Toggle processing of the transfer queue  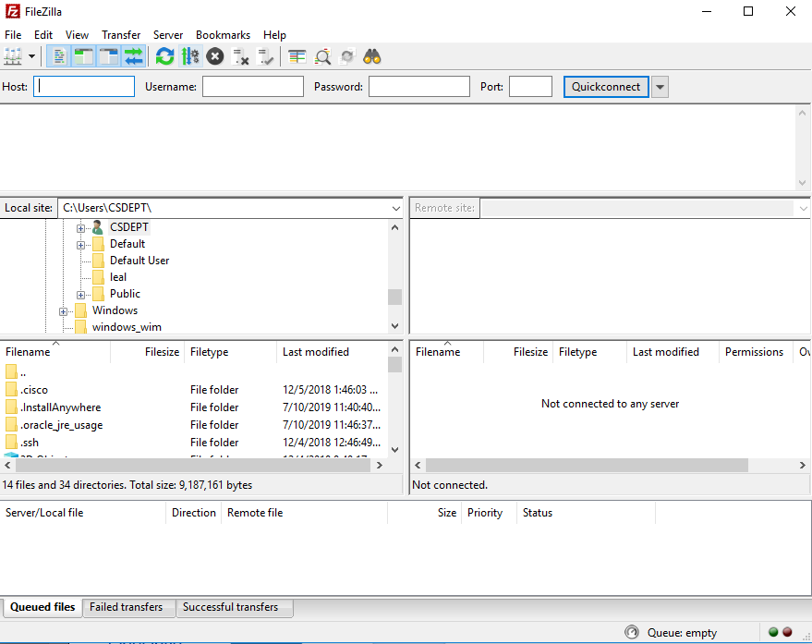pyautogui.click(x=190, y=56)
